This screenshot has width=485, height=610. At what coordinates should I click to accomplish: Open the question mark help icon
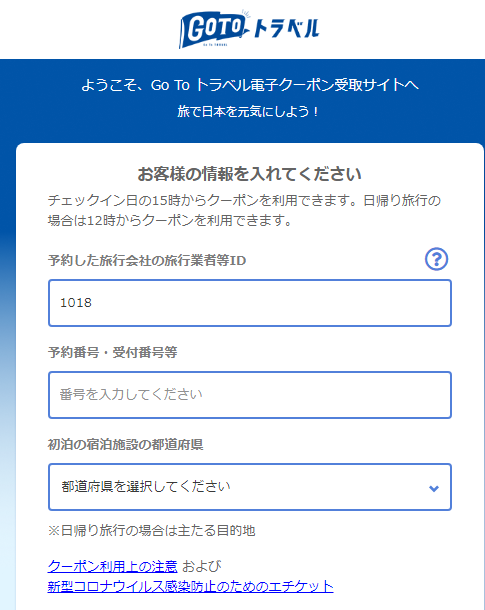pos(436,259)
